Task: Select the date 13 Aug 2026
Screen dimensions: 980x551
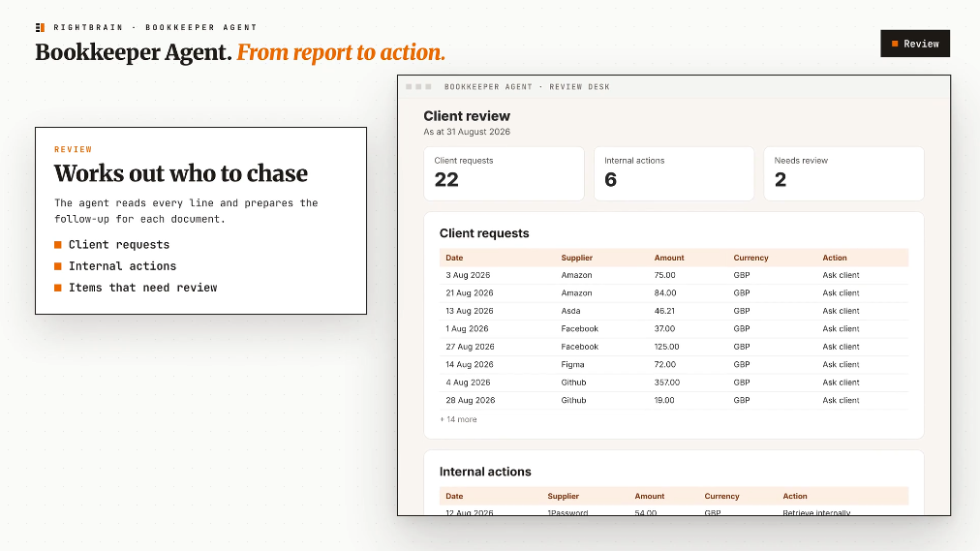Action: coord(470,311)
